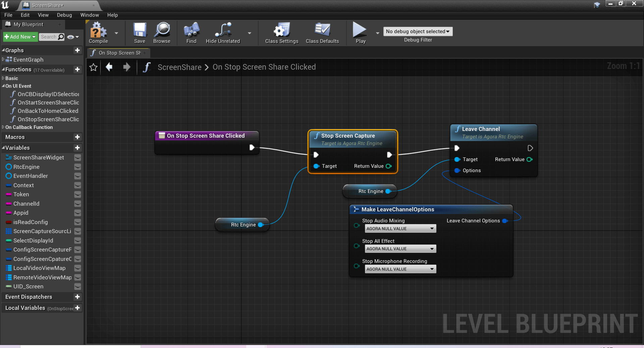
Task: Toggle Hide Unrelated nodes
Action: (x=223, y=33)
